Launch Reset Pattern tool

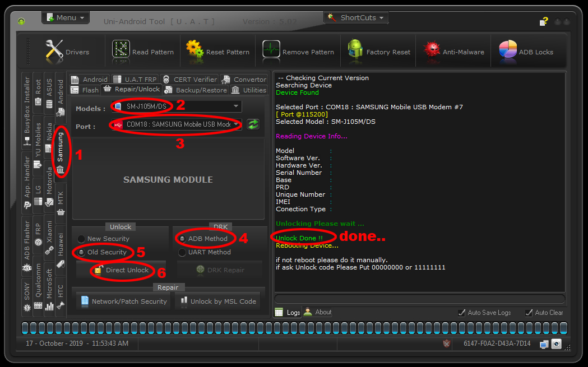point(217,52)
